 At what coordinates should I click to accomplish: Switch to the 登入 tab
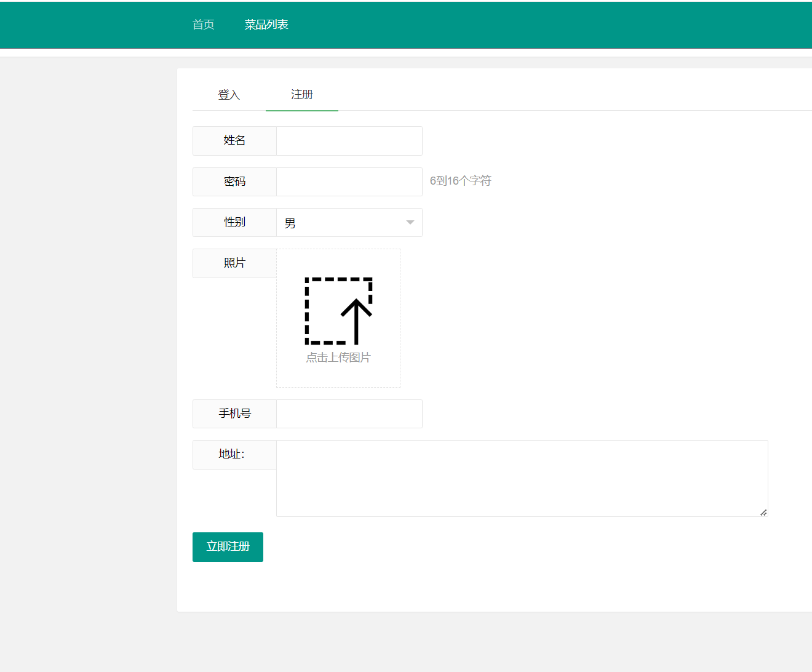tap(229, 95)
